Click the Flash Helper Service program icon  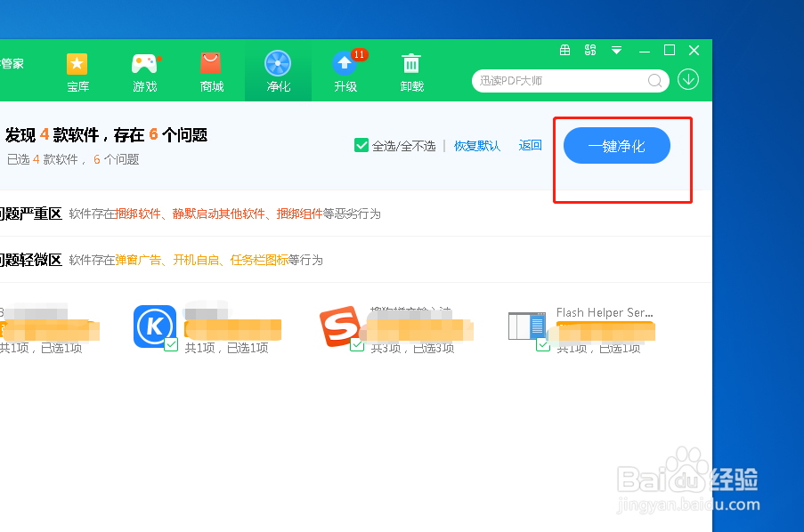pos(526,326)
